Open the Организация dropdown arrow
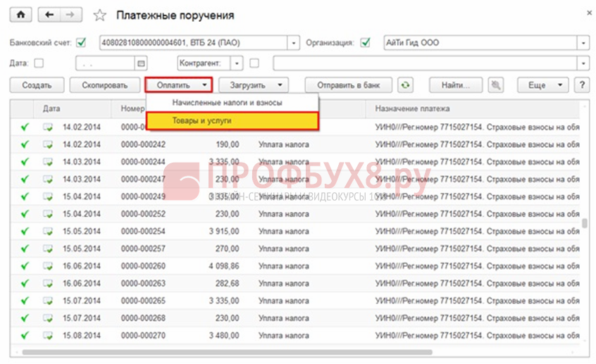The width and height of the screenshot is (596, 364). 583,42
